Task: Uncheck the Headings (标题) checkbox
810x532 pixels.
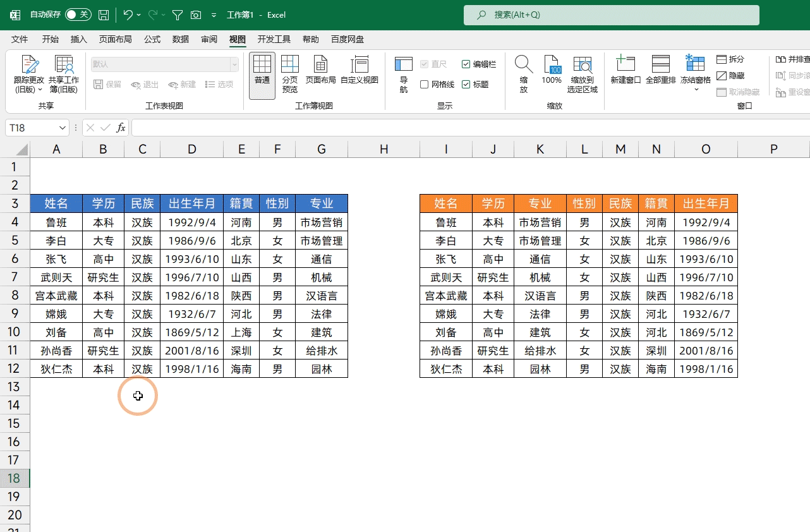Action: [x=466, y=85]
